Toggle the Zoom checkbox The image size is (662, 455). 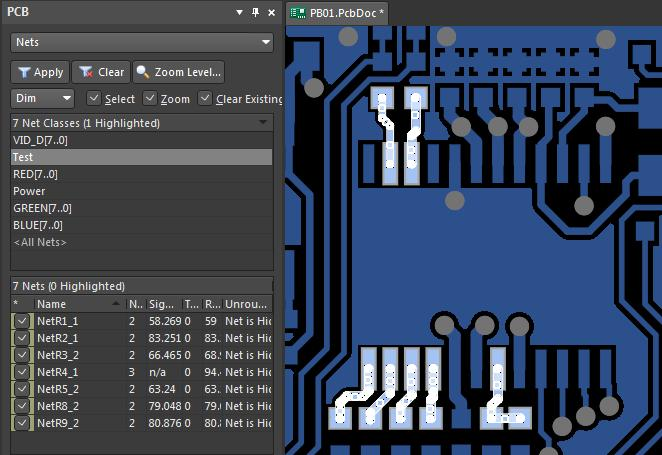(149, 99)
